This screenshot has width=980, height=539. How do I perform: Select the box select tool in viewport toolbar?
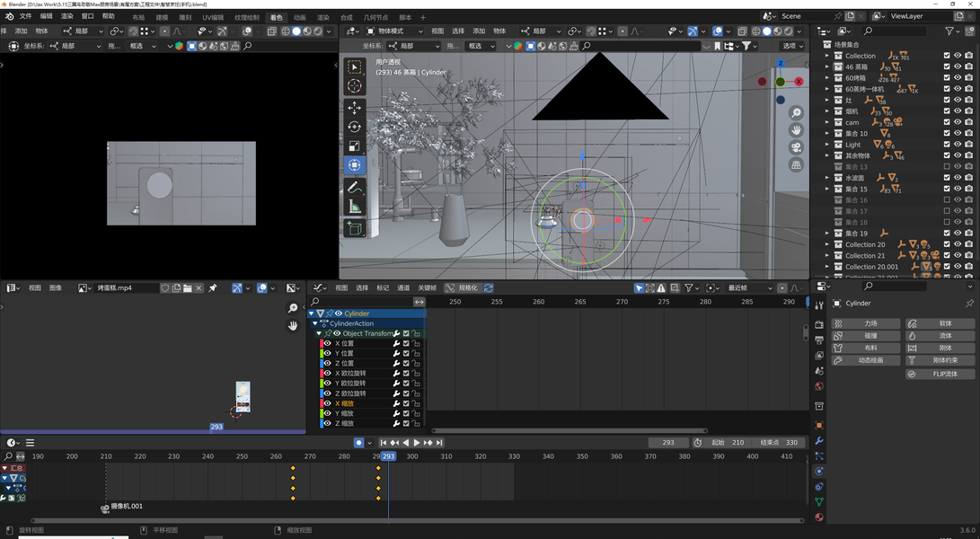coord(355,66)
